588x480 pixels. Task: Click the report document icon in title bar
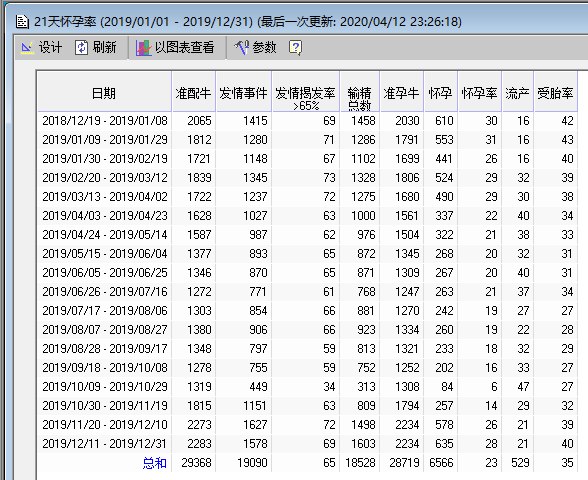tap(22, 22)
